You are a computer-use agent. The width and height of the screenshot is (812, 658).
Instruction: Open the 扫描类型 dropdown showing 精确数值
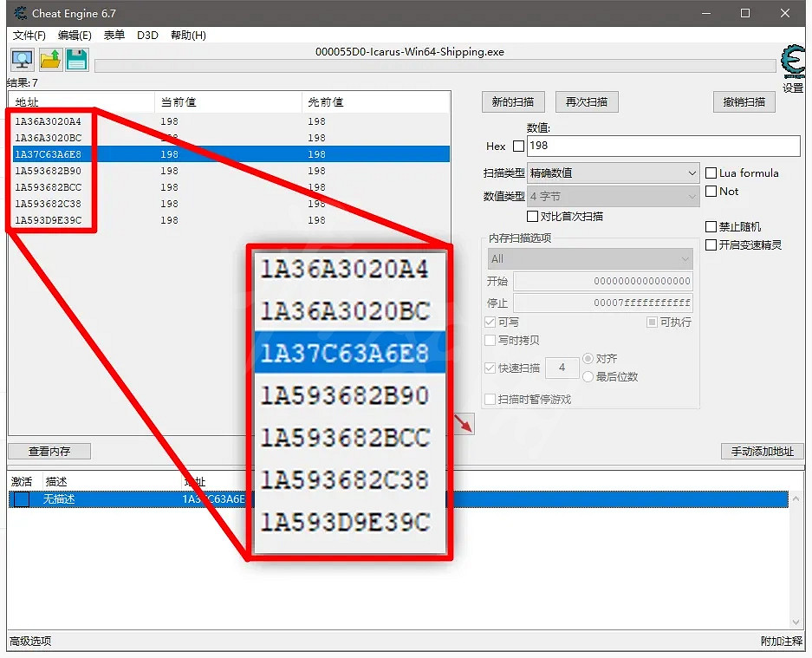point(613,173)
